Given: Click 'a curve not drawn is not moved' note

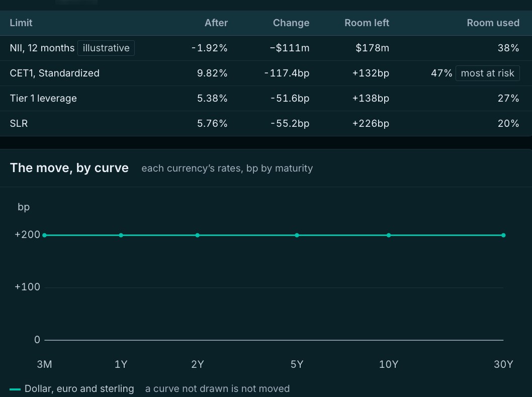Looking at the screenshot, I should pos(218,388).
